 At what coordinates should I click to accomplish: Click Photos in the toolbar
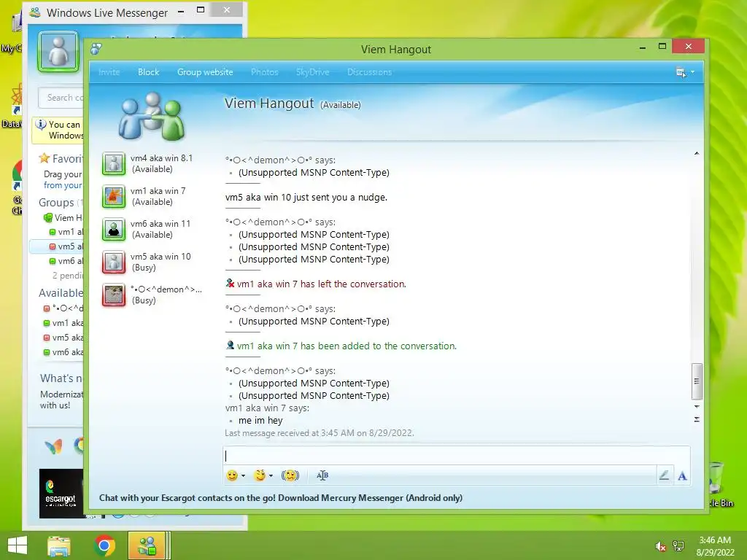264,72
